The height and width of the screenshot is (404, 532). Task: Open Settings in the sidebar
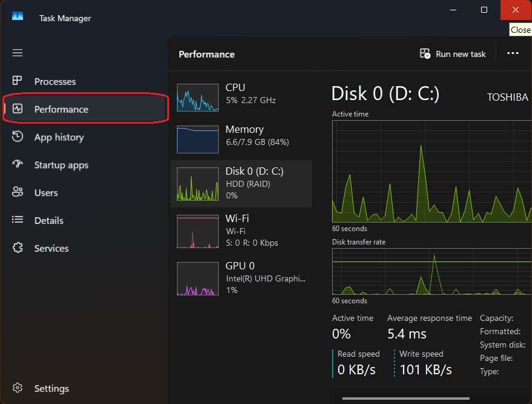coord(52,388)
